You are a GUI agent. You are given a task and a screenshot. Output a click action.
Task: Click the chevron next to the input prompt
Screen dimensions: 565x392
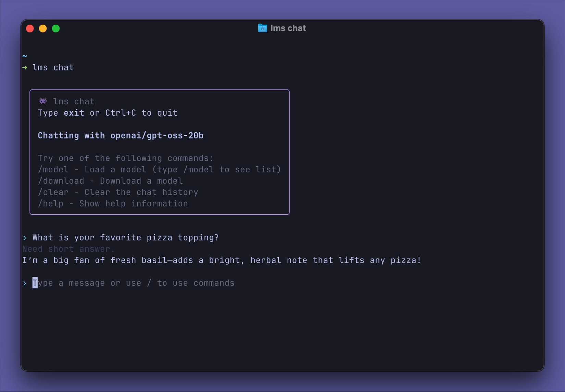(24, 283)
